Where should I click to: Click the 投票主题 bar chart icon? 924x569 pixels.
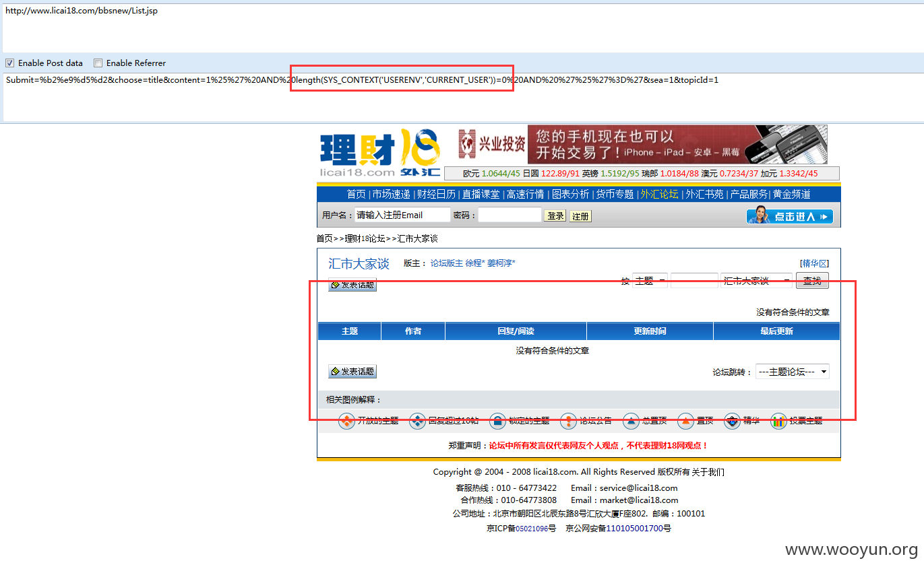(778, 422)
